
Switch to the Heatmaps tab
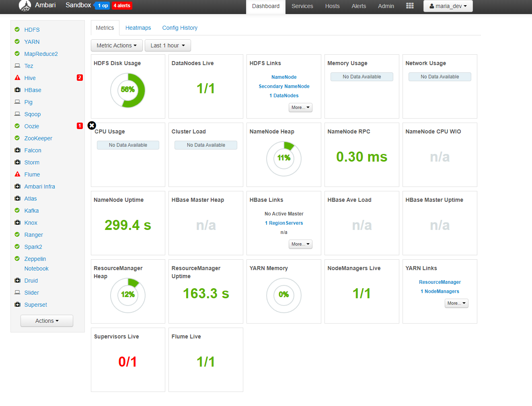pyautogui.click(x=138, y=28)
